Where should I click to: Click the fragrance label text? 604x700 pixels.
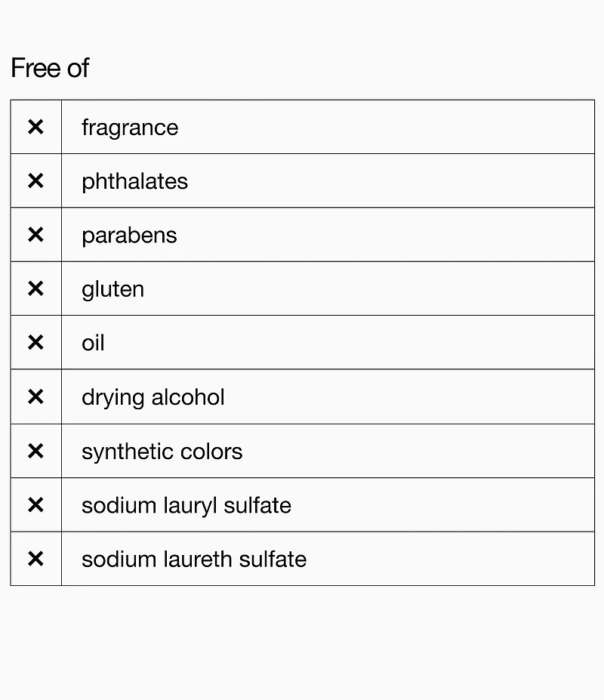130,128
